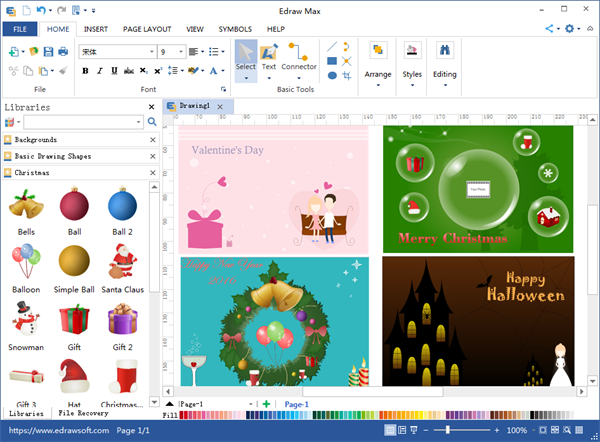Image resolution: width=600 pixels, height=442 pixels.
Task: Open the FILE menu button
Action: point(19,30)
